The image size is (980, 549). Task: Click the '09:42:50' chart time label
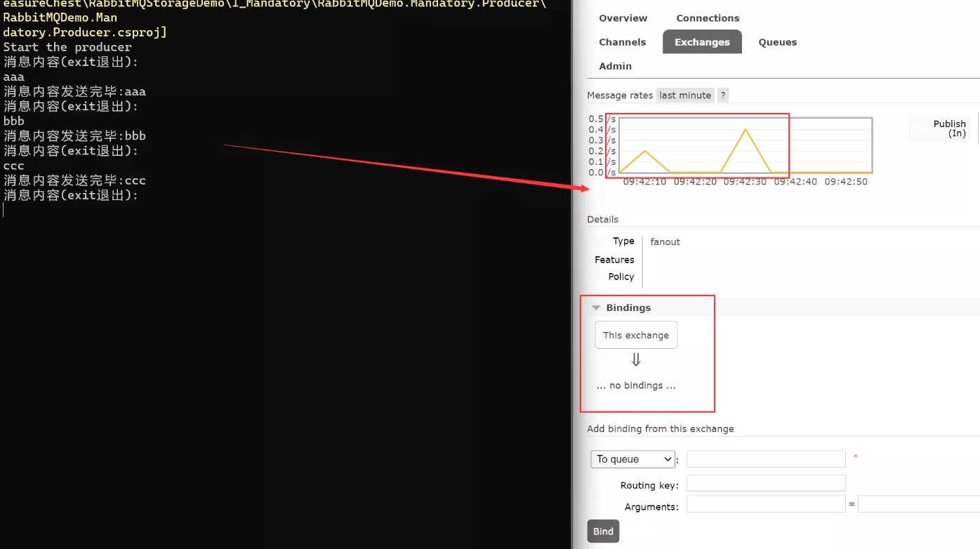tap(846, 182)
